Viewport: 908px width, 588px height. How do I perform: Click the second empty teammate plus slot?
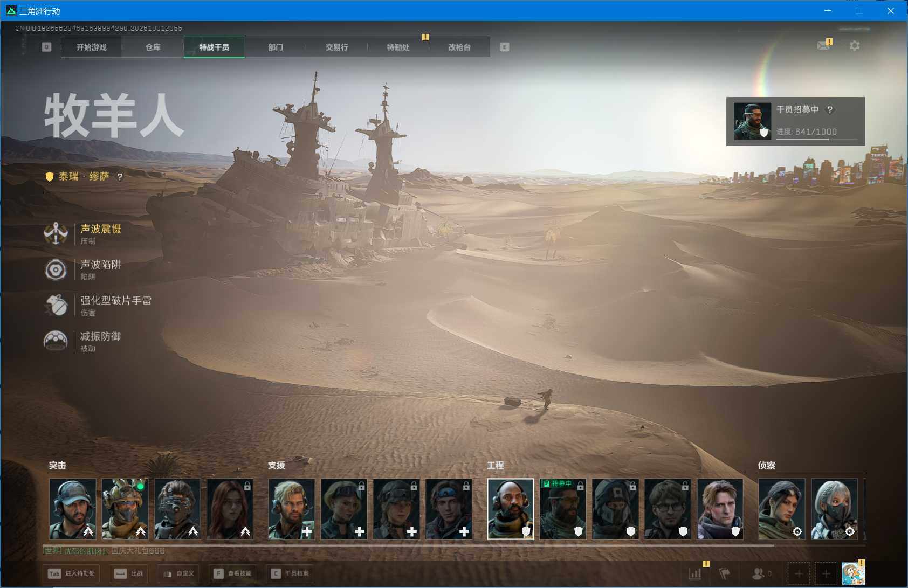click(x=826, y=573)
